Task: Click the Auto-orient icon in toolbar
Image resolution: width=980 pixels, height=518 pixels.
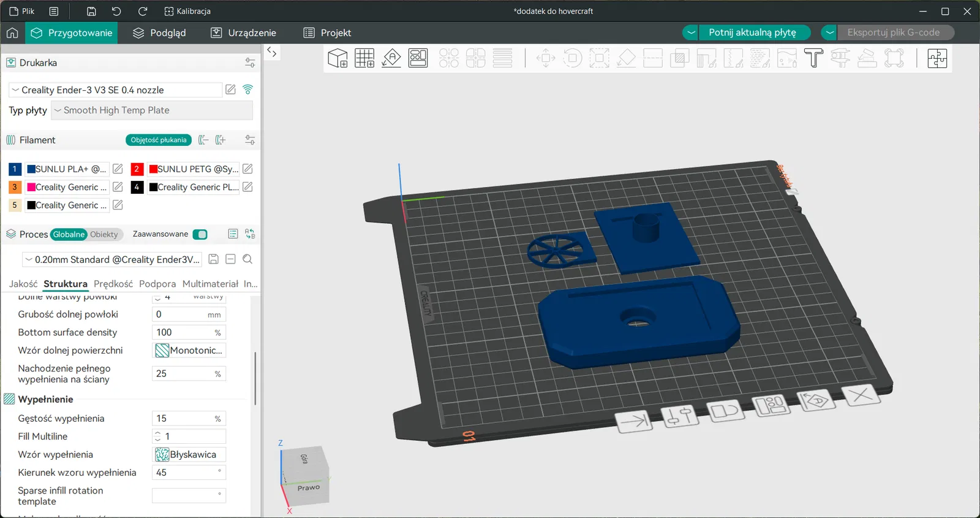Action: click(x=391, y=58)
